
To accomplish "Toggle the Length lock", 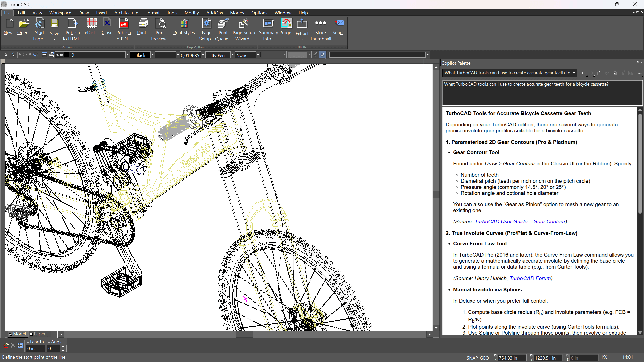I will (x=28, y=342).
